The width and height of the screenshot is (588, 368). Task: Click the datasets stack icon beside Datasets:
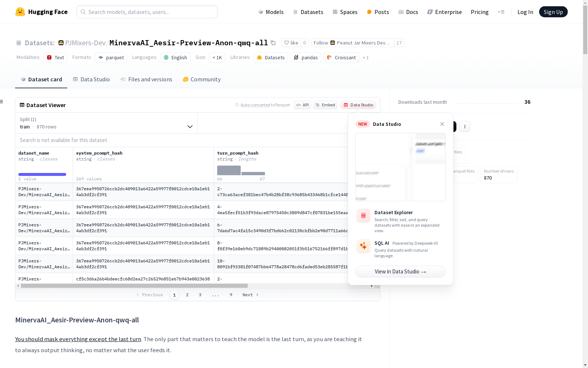(19, 43)
